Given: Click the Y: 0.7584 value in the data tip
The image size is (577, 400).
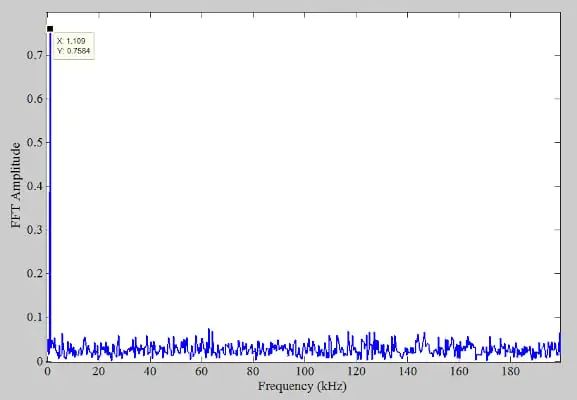Looking at the screenshot, I should click(x=74, y=51).
